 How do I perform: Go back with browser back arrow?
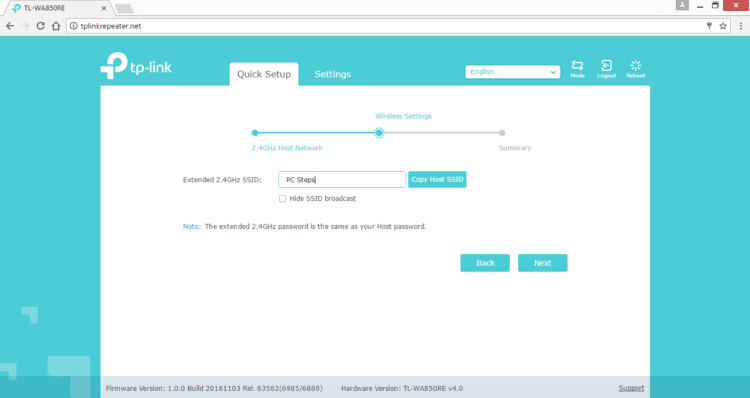10,26
